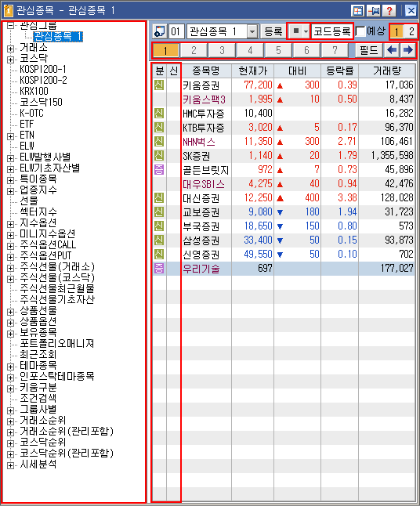The image size is (420, 506).
Task: Expand the 업종지수 tree node
Action: pyautogui.click(x=10, y=191)
